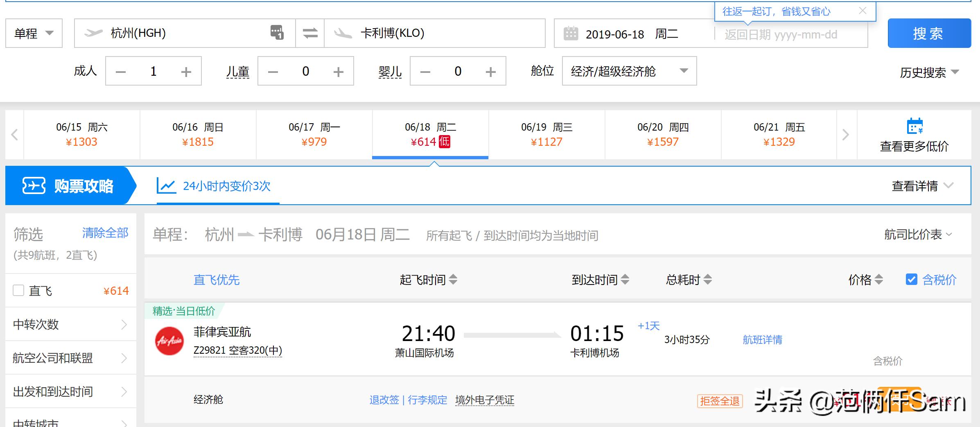Select the 06/19 周三 date tab

[546, 134]
